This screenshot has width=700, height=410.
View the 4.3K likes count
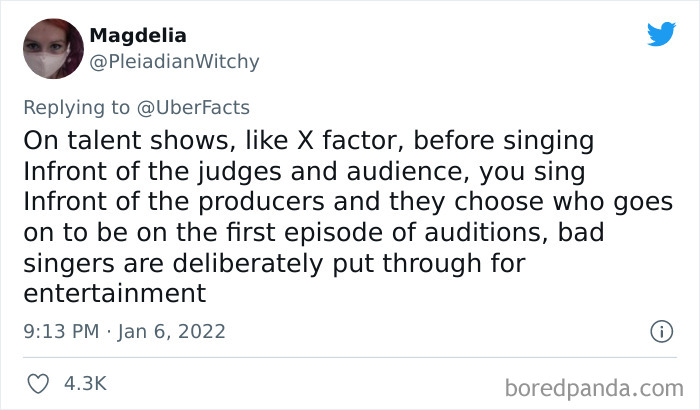pyautogui.click(x=86, y=384)
